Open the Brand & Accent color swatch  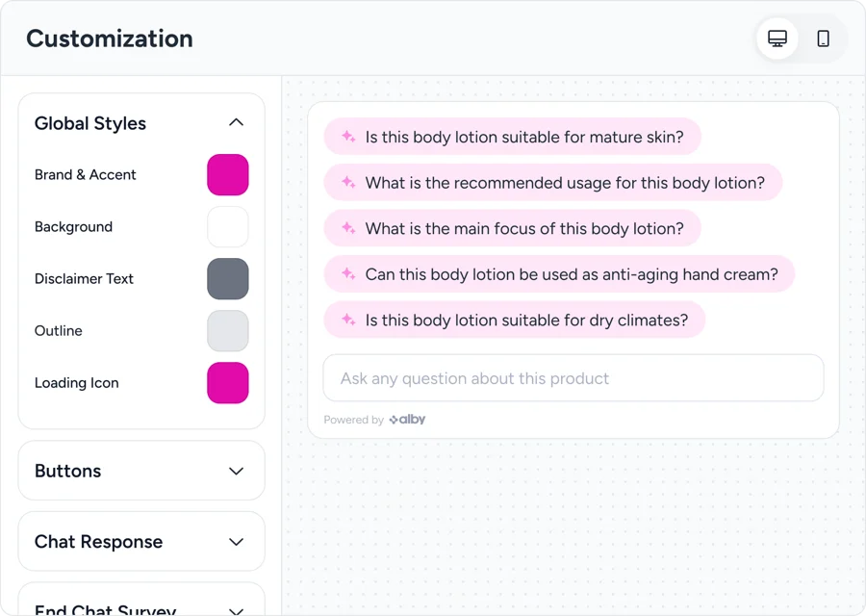coord(227,174)
